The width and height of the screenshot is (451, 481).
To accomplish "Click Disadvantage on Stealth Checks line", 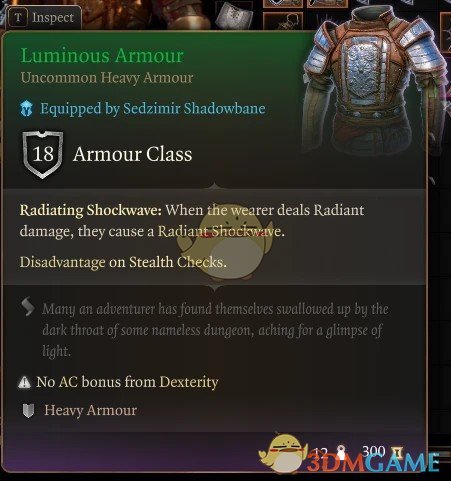I will [123, 262].
